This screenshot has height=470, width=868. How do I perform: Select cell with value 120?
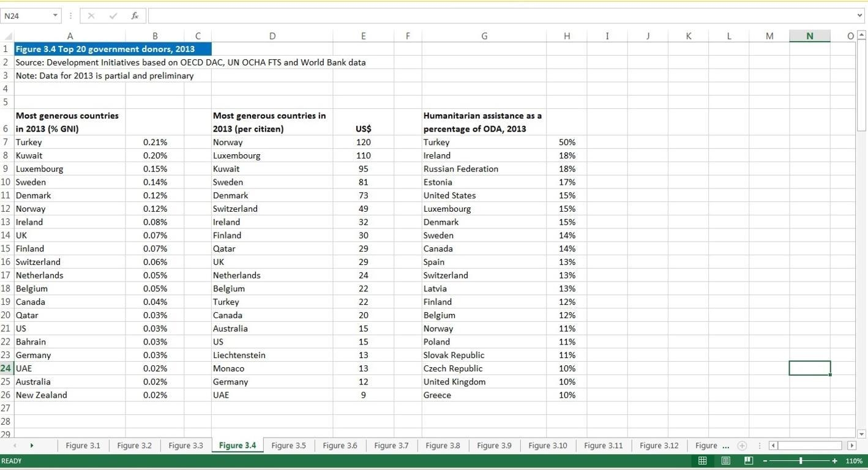click(364, 142)
